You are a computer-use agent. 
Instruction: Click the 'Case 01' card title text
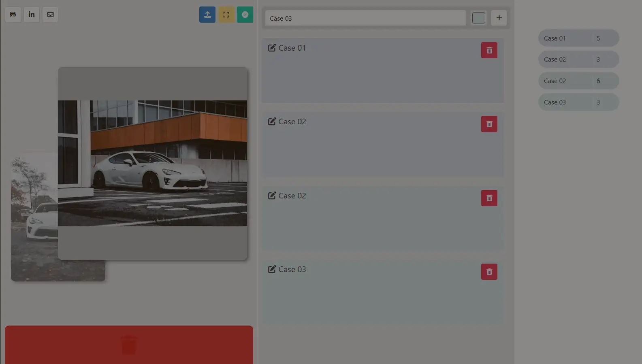point(292,48)
